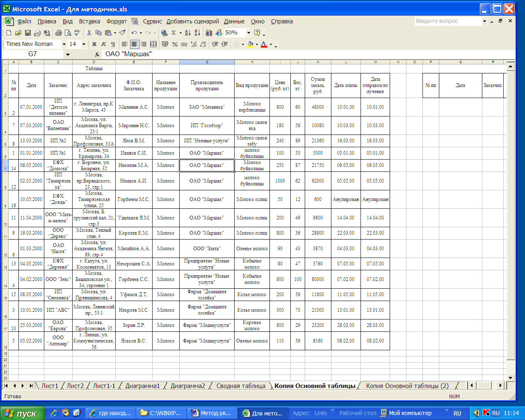Open the font size 14 dropdown
The height and width of the screenshot is (420, 525).
84,44
